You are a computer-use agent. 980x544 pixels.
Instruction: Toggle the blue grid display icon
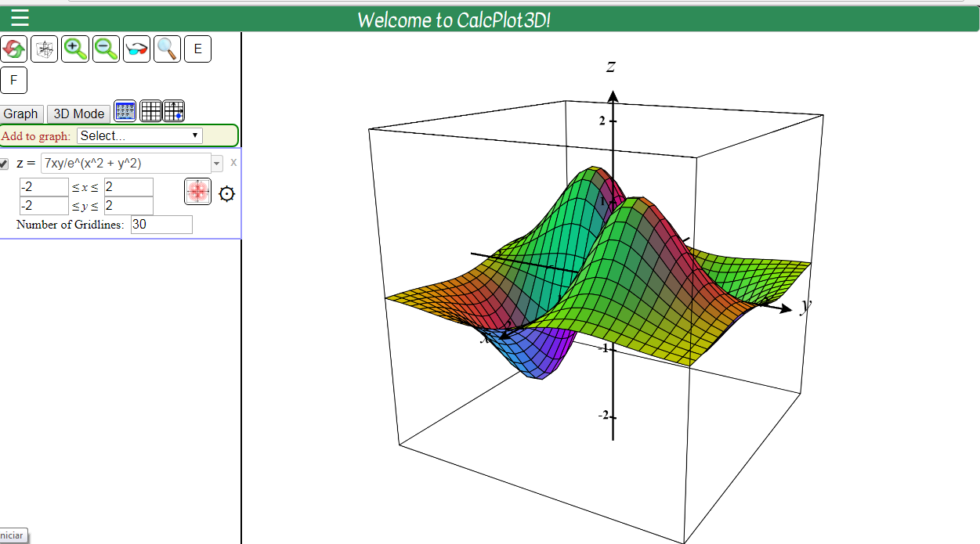pyautogui.click(x=124, y=110)
